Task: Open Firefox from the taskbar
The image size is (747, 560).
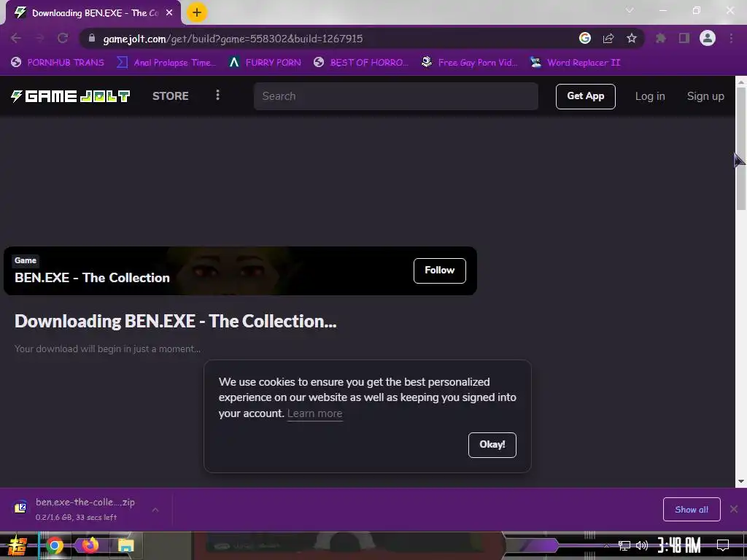Action: click(90, 545)
